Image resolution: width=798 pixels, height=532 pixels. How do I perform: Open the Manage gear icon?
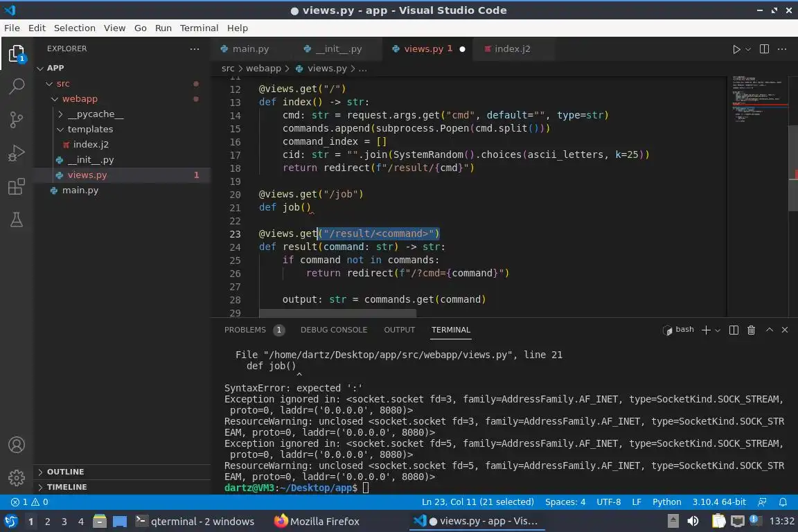[x=17, y=478]
